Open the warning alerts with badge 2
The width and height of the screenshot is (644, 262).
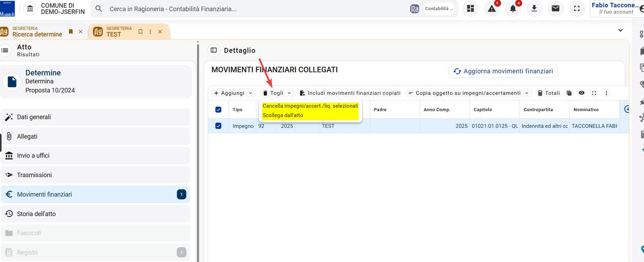pos(492,8)
